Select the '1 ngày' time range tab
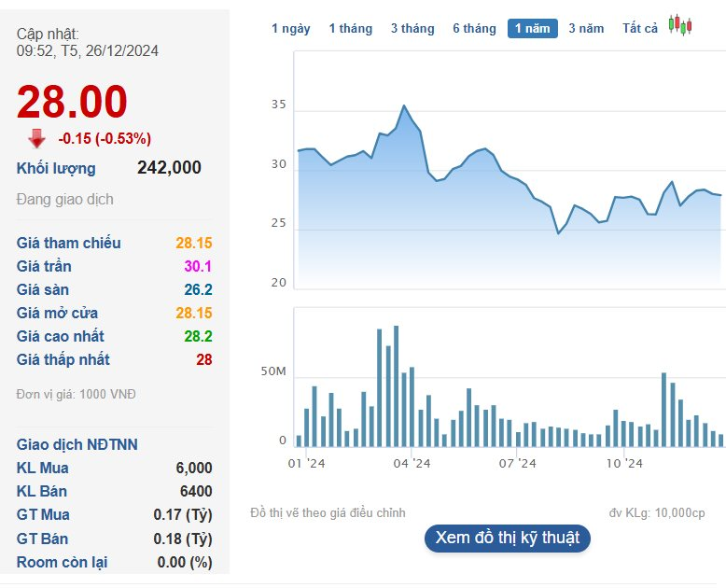 [291, 28]
